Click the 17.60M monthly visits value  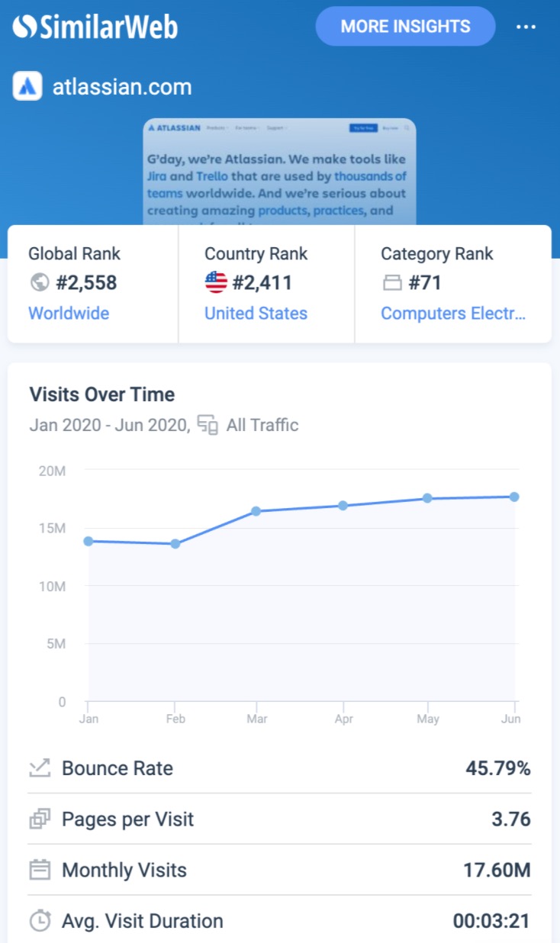497,870
